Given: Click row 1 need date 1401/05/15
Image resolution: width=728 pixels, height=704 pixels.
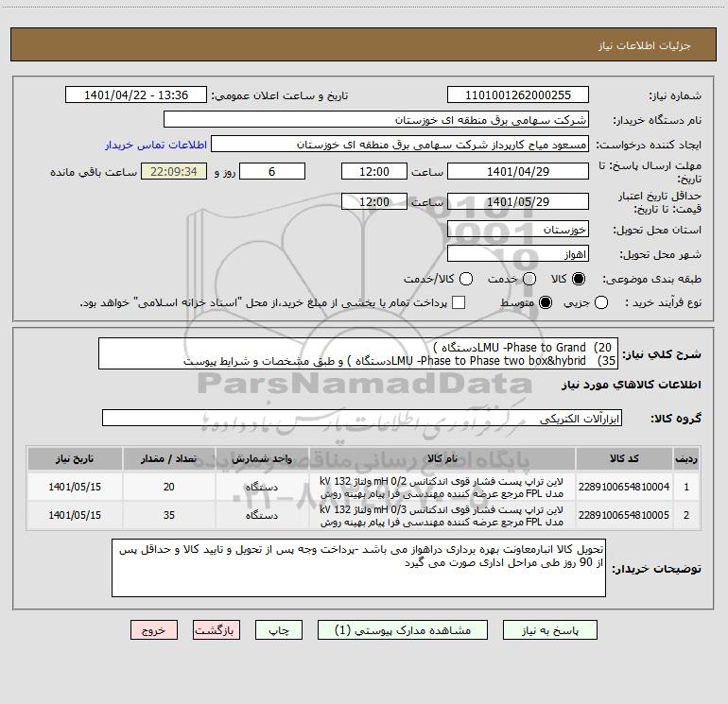Looking at the screenshot, I should click(x=75, y=487).
